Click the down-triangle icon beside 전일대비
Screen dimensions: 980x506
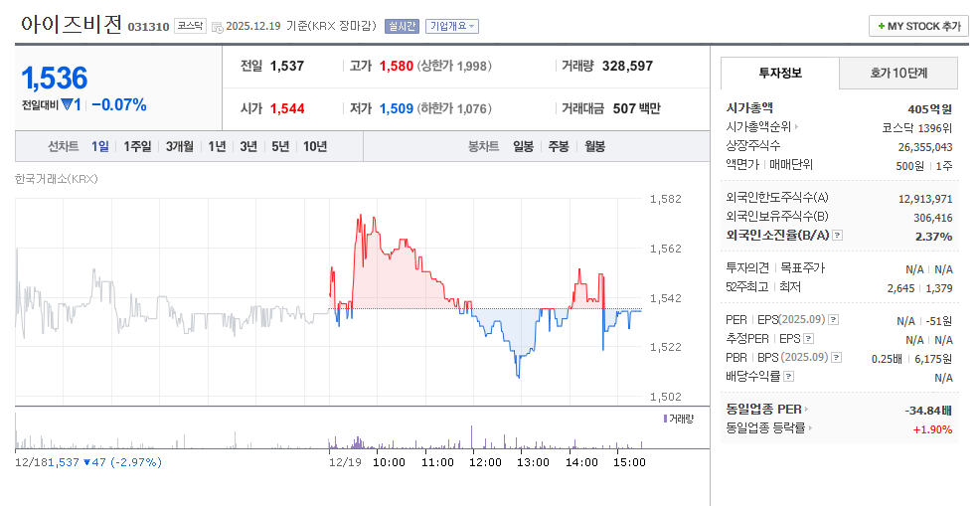(67, 105)
